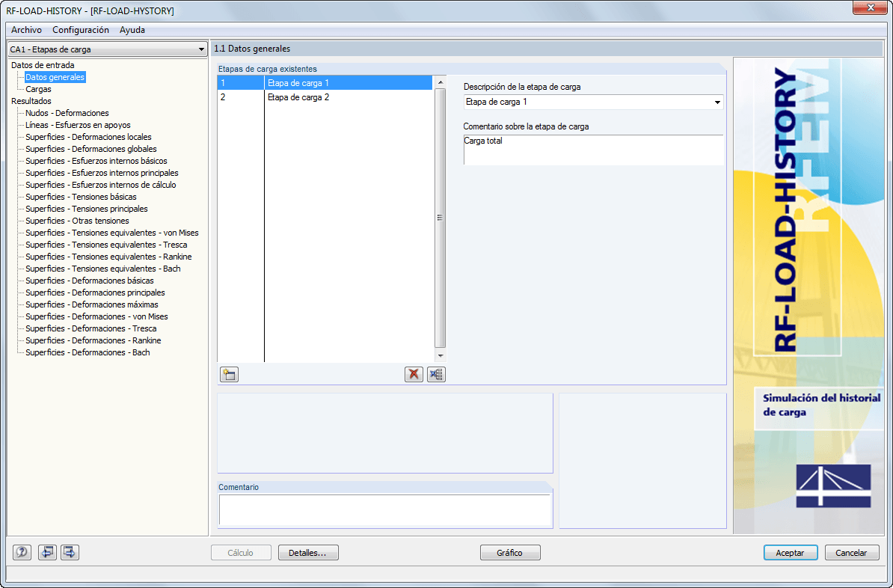Open the Ayuda menu
The image size is (893, 588).
point(132,30)
